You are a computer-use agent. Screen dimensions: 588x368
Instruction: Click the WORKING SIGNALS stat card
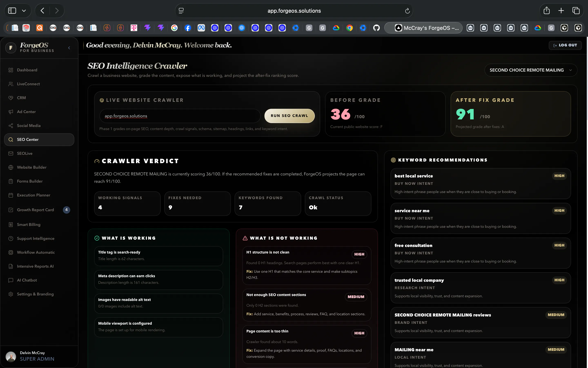pos(127,203)
